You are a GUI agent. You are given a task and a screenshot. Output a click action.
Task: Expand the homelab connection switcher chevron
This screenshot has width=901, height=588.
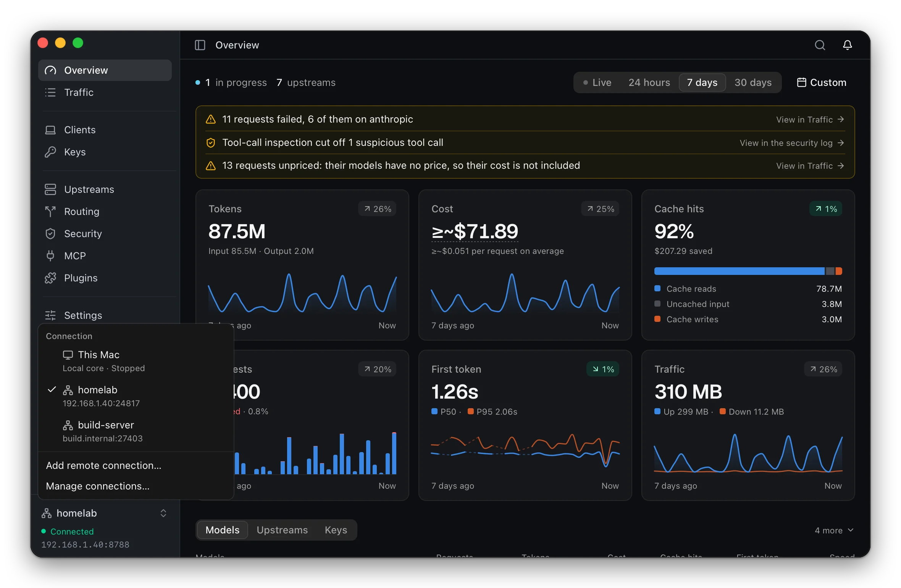point(163,513)
